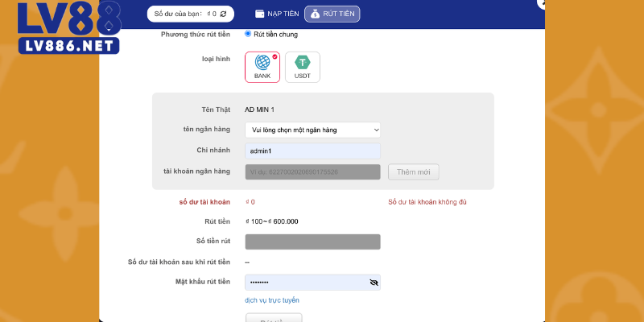Click inside the 'Mật khẩu rút tiền' field

[x=304, y=283]
